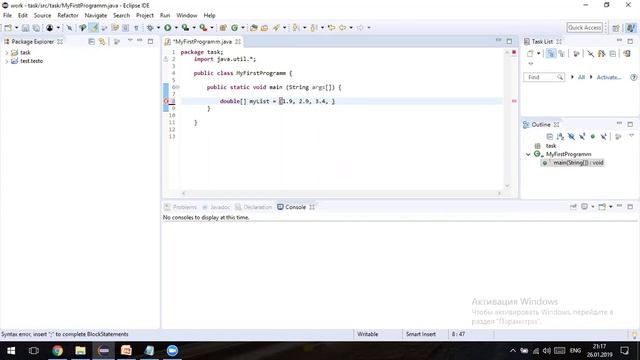Expand the test.testo project

pos(7,61)
